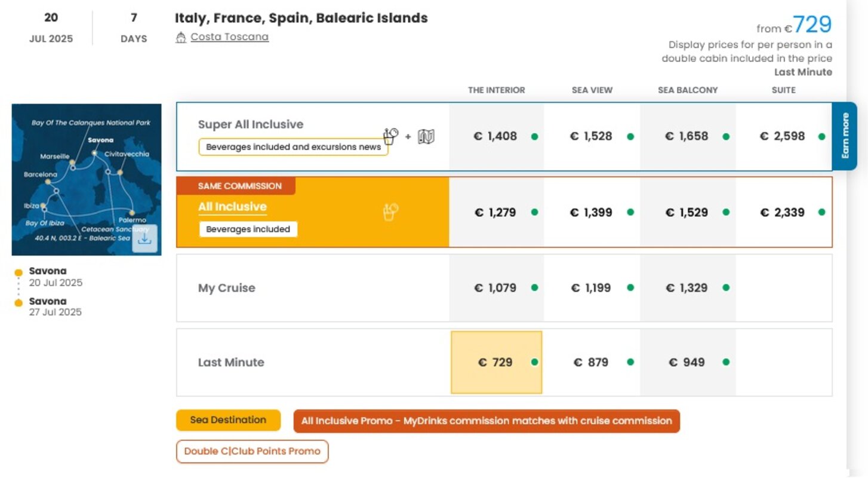Select Super All Inclusive Sea View €1,528
The height and width of the screenshot is (478, 868).
point(592,136)
